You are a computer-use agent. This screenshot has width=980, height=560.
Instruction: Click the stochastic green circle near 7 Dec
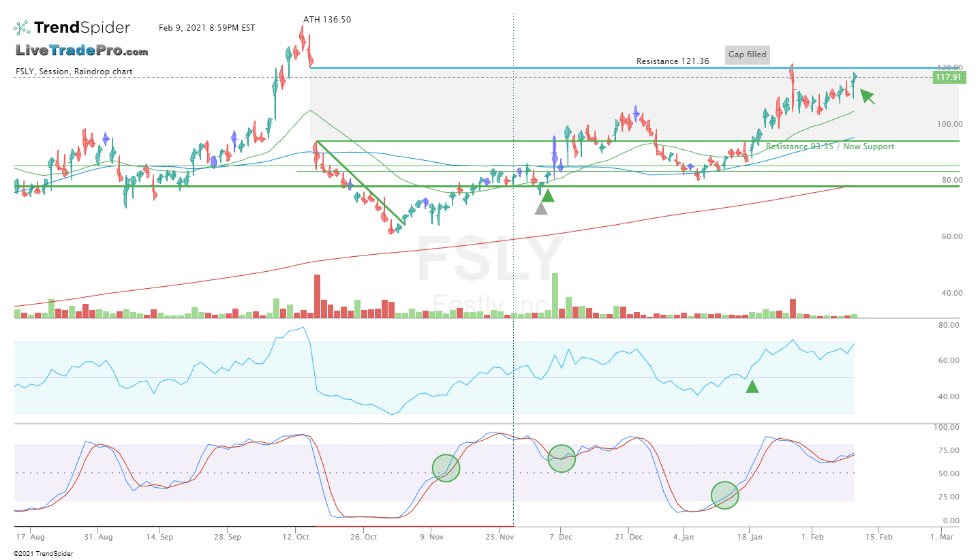pos(562,458)
